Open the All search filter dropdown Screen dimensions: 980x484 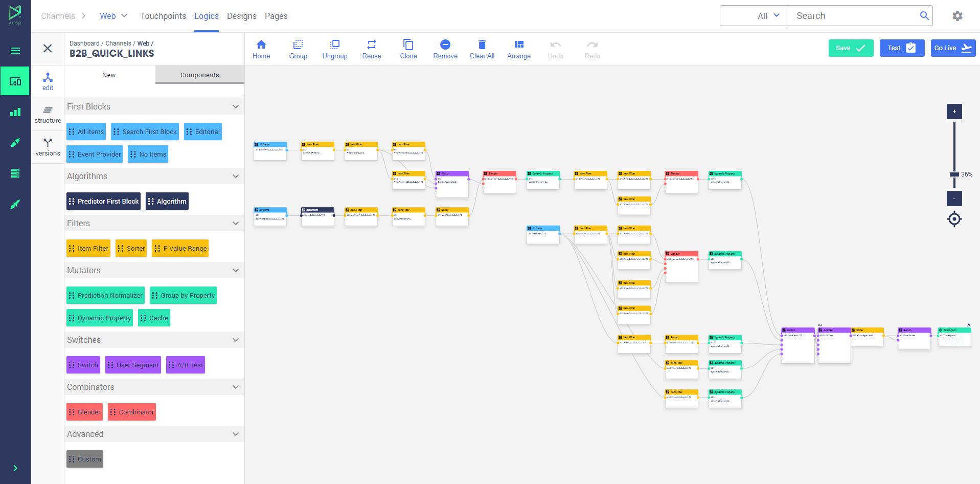tap(753, 16)
